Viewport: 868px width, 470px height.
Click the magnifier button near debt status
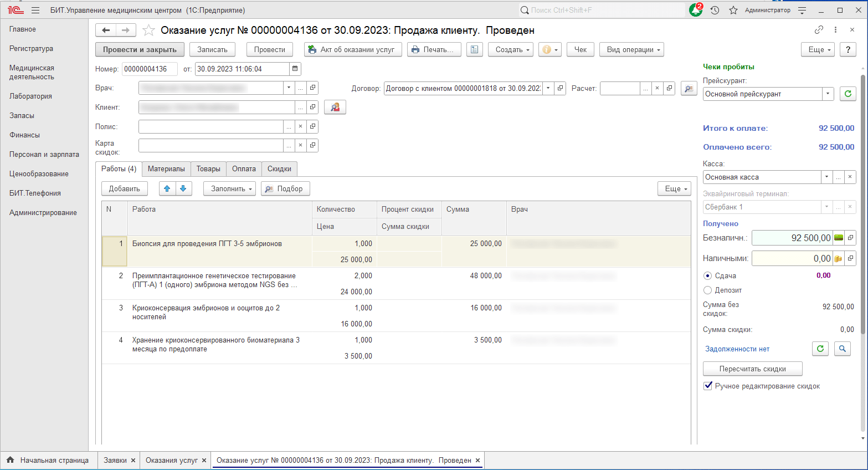click(842, 349)
